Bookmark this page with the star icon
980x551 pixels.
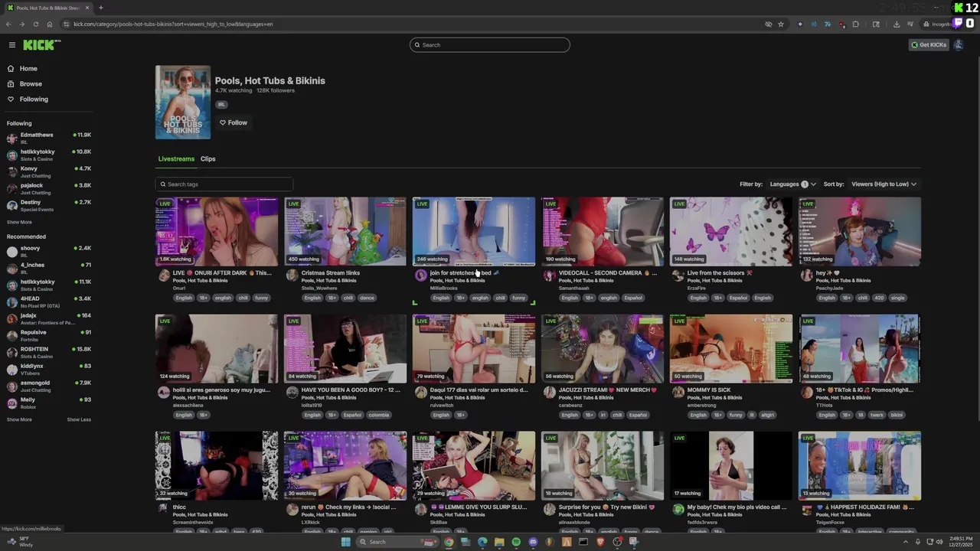coord(781,24)
